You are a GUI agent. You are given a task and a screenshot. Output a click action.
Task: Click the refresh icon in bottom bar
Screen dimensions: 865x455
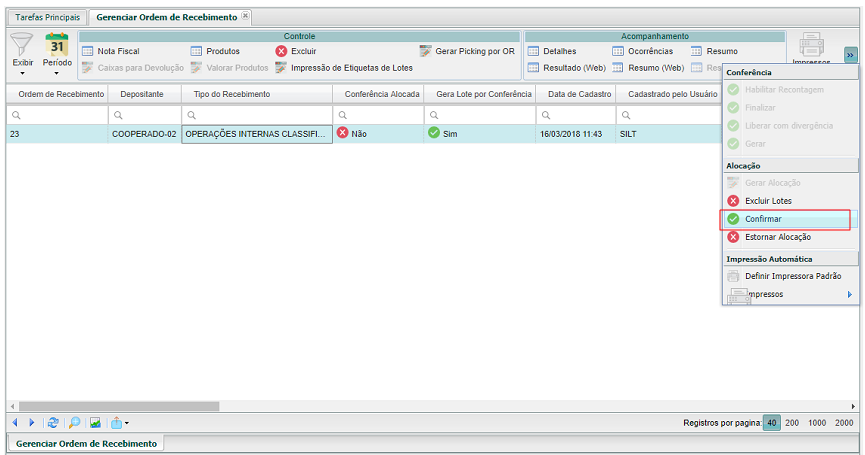point(53,423)
